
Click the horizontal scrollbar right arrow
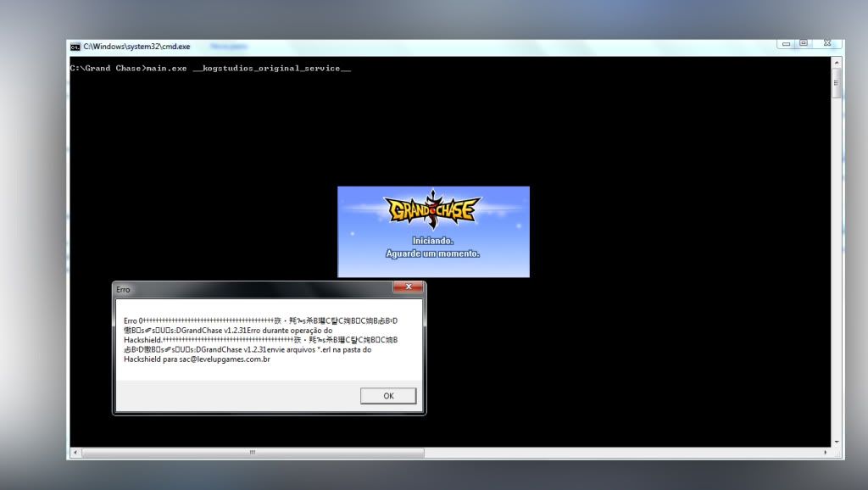[x=825, y=453]
